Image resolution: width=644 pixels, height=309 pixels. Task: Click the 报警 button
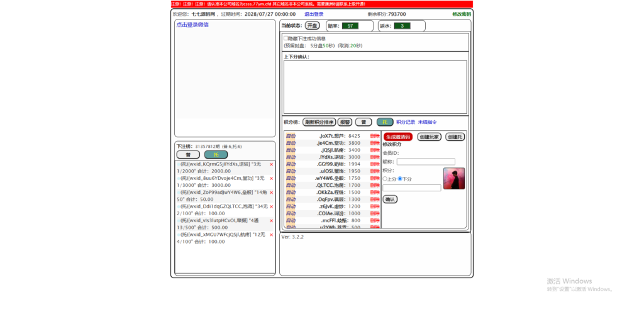pos(345,122)
